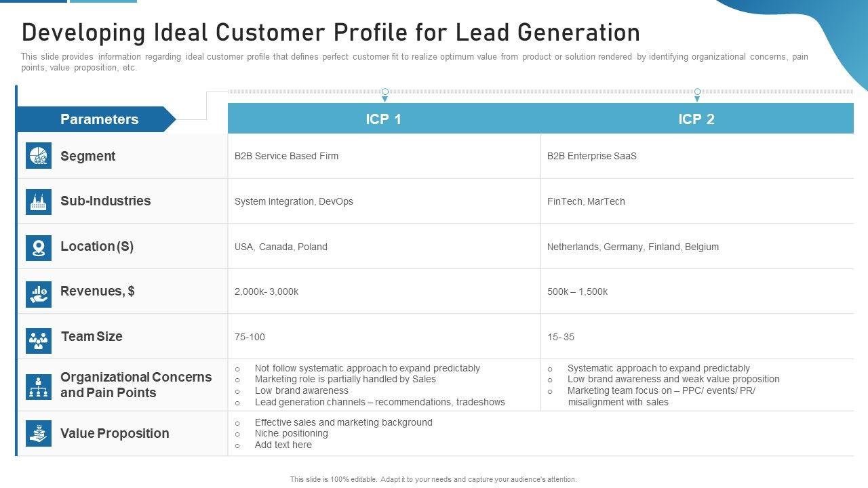Image resolution: width=868 pixels, height=488 pixels.
Task: Select the Parameters header arrow
Action: click(x=99, y=119)
